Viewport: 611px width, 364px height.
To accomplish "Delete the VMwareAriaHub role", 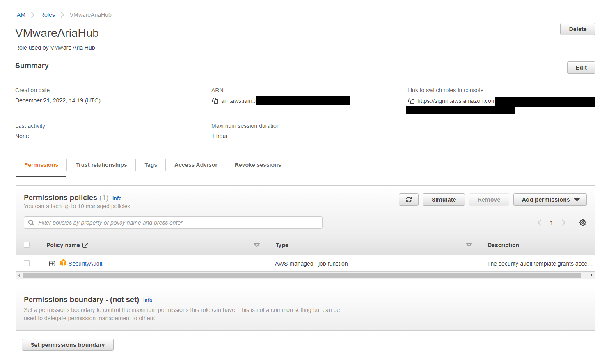I will [x=577, y=29].
